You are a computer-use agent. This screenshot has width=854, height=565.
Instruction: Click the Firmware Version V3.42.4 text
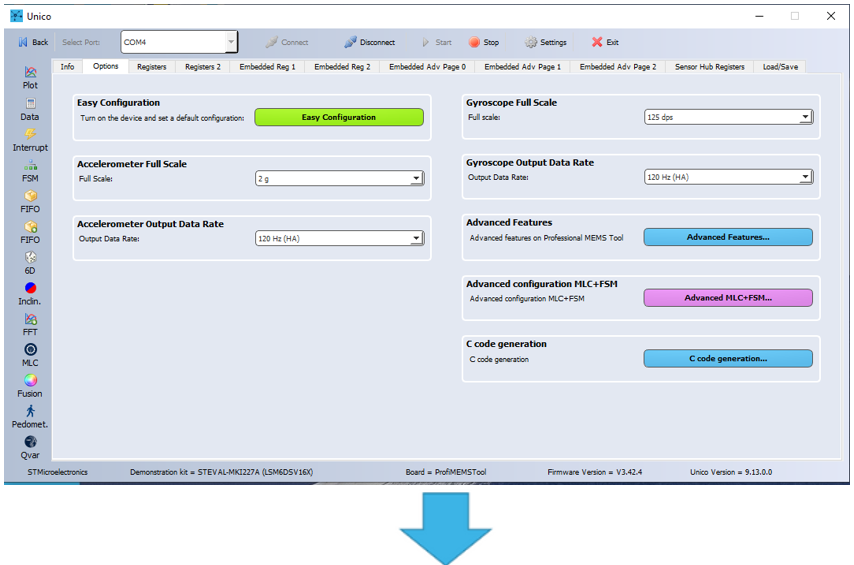pos(595,472)
